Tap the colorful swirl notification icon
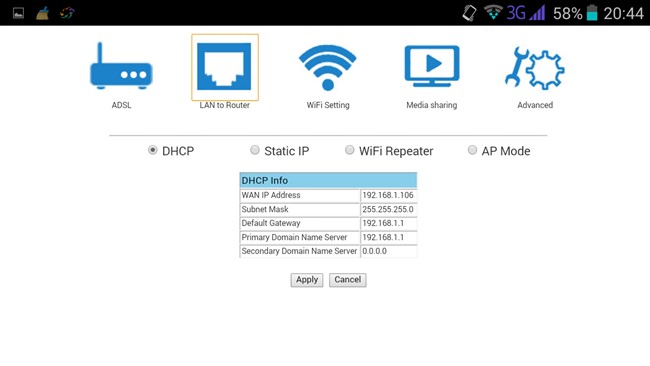 [67, 13]
